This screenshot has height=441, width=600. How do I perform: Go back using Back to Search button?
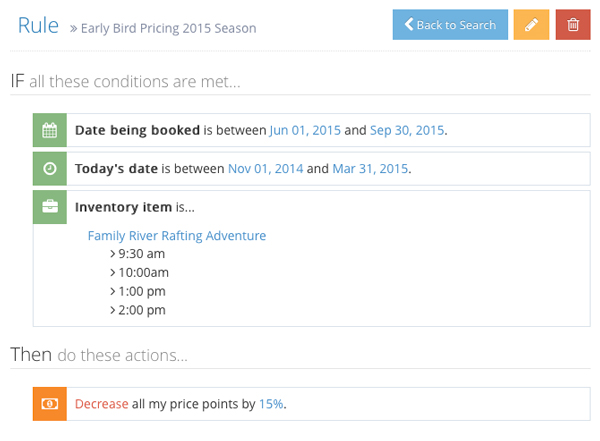coord(450,25)
